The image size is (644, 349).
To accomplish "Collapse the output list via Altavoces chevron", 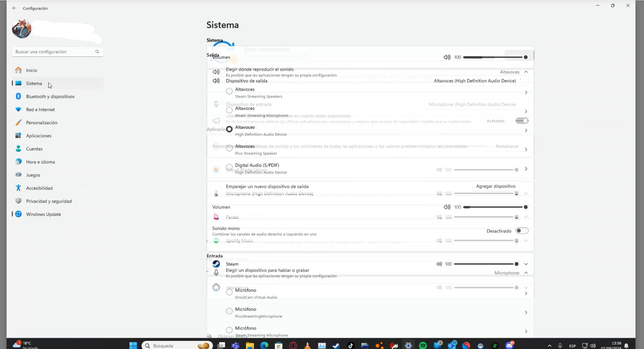I will click(526, 72).
